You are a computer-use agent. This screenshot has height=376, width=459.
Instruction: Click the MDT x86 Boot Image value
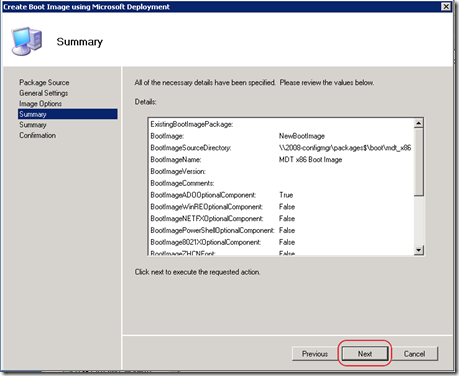coord(310,160)
